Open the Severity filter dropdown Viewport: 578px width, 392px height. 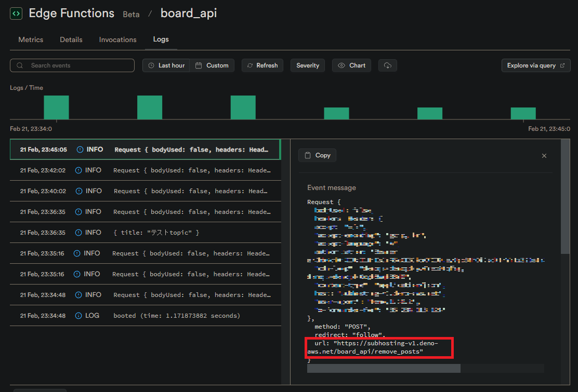click(308, 65)
